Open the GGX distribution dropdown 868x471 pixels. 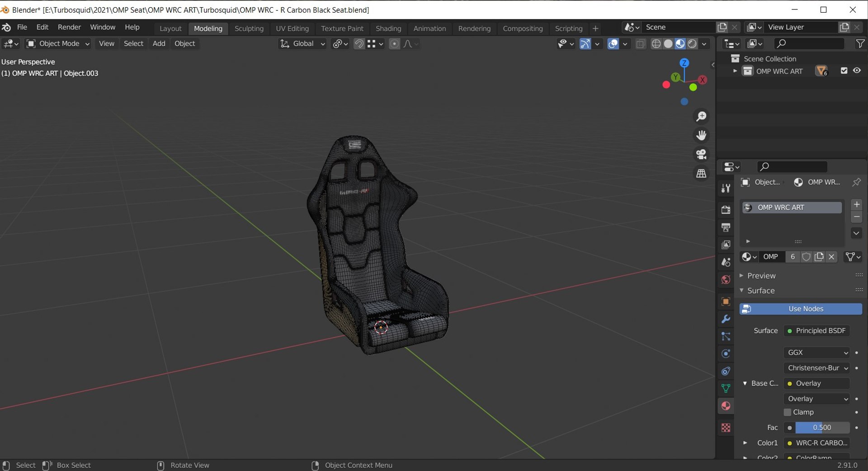[x=817, y=353]
